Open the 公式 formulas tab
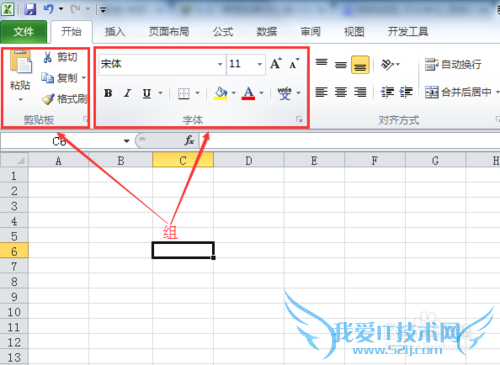 coord(223,32)
